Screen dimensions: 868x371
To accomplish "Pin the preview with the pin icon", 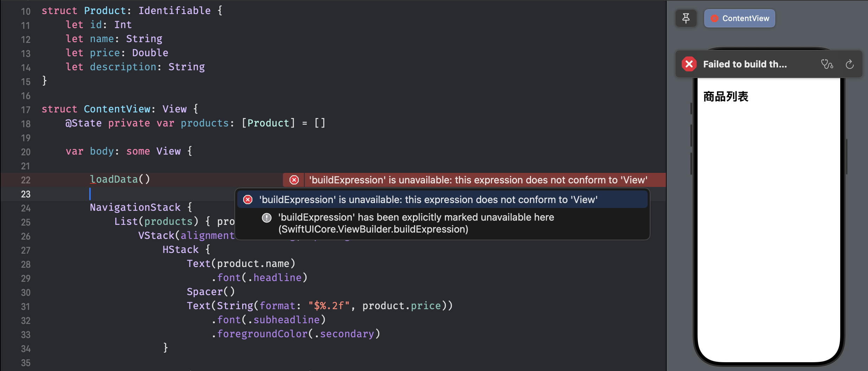I will coord(686,18).
